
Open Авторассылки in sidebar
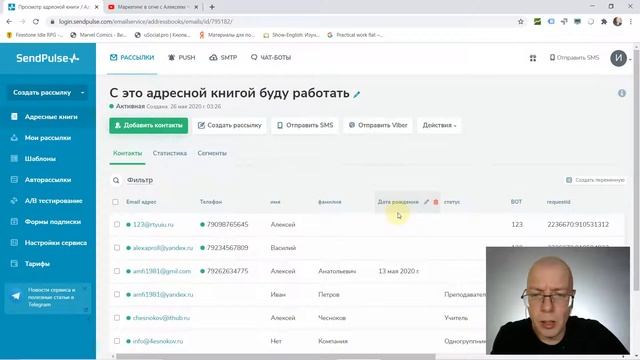[48, 180]
